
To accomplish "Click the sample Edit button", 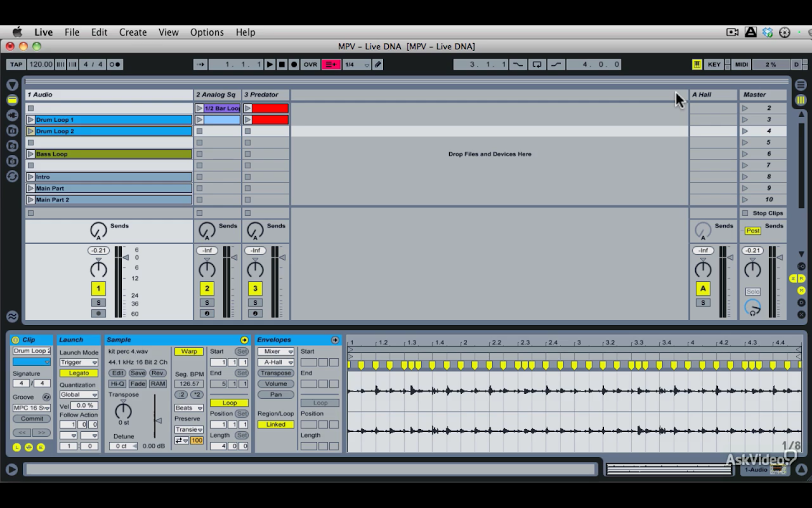I will (x=117, y=373).
